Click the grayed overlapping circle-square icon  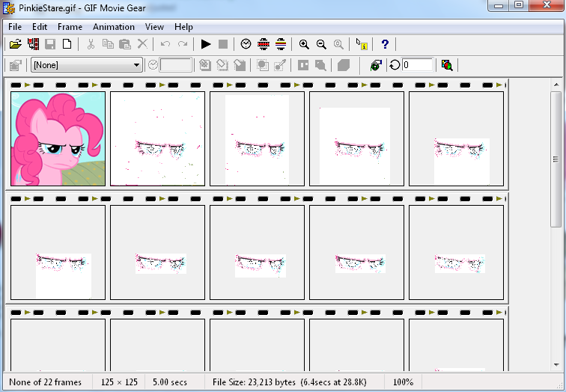[263, 65]
